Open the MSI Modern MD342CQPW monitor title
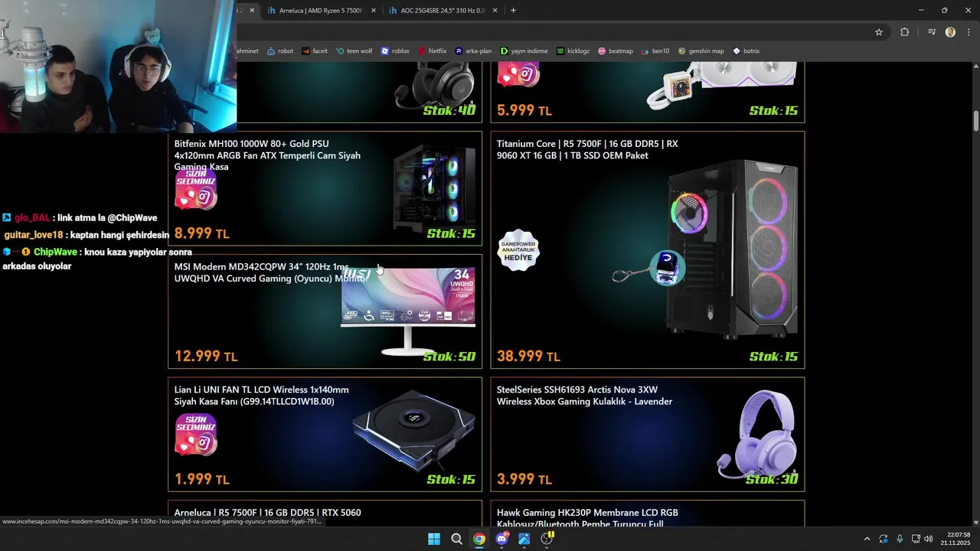Screen dimensions: 980x551 (271, 272)
